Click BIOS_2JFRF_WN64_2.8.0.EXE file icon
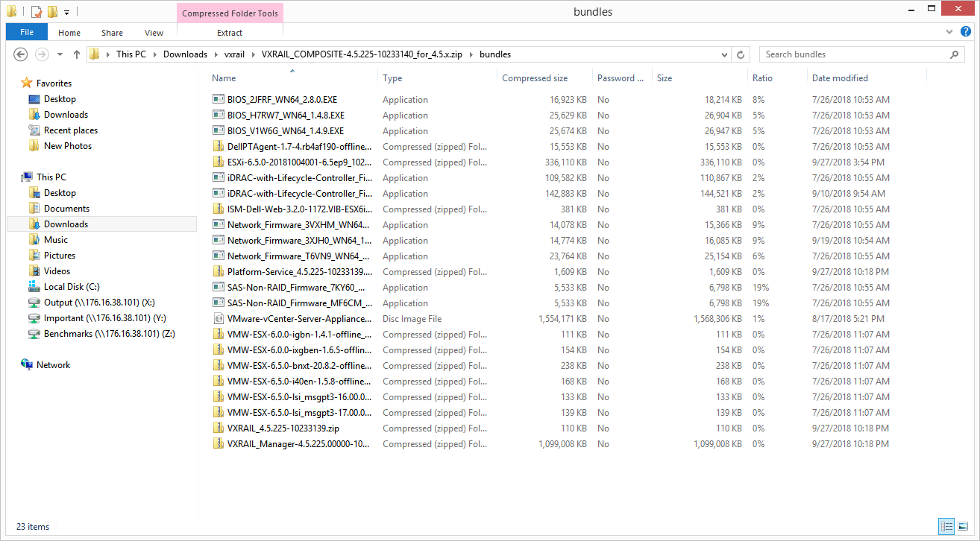Screen dimensions: 980x541 219,100
